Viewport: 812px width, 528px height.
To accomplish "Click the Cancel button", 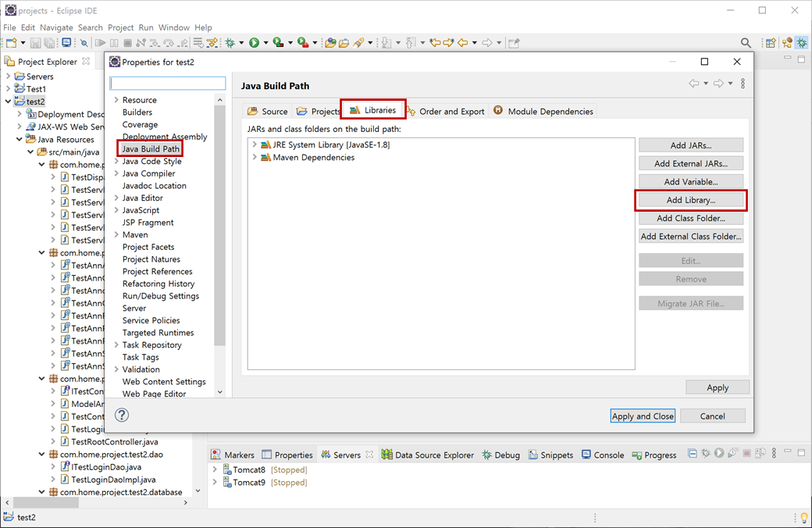I will 713,416.
